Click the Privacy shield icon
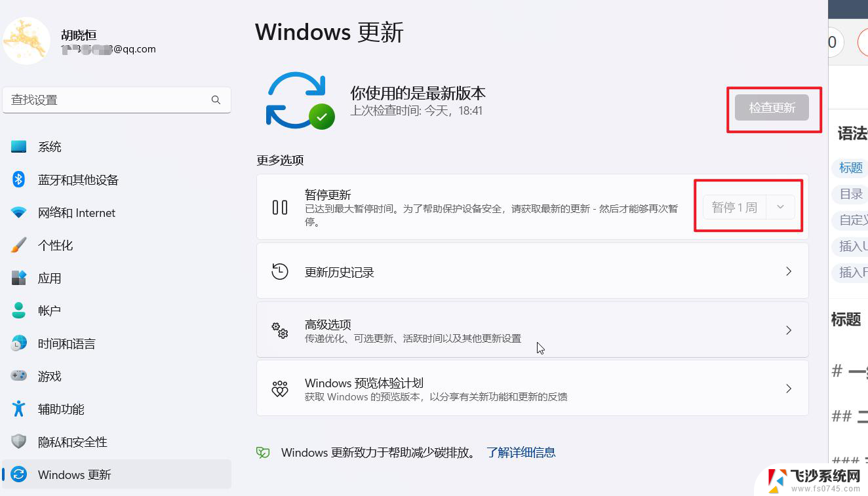The height and width of the screenshot is (496, 868). click(18, 441)
